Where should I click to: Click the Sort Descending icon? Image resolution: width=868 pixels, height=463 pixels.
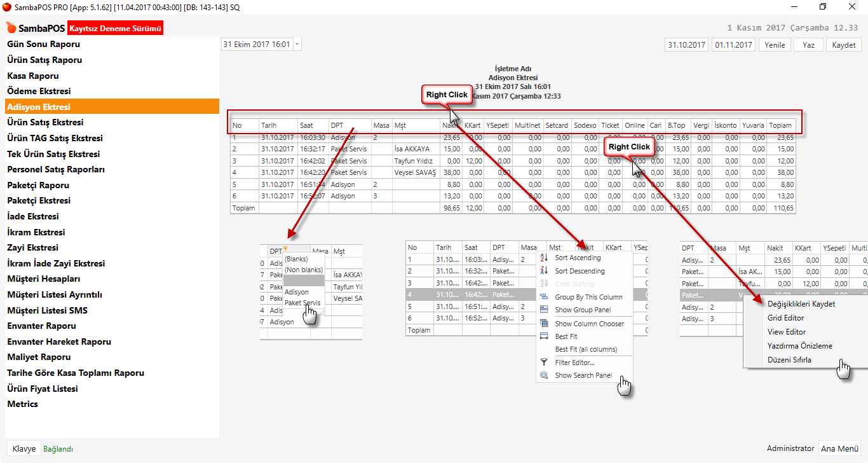[x=543, y=271]
